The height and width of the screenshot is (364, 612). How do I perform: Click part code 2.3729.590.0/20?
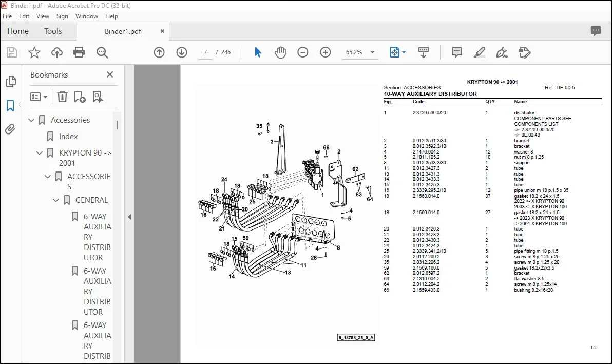click(429, 113)
